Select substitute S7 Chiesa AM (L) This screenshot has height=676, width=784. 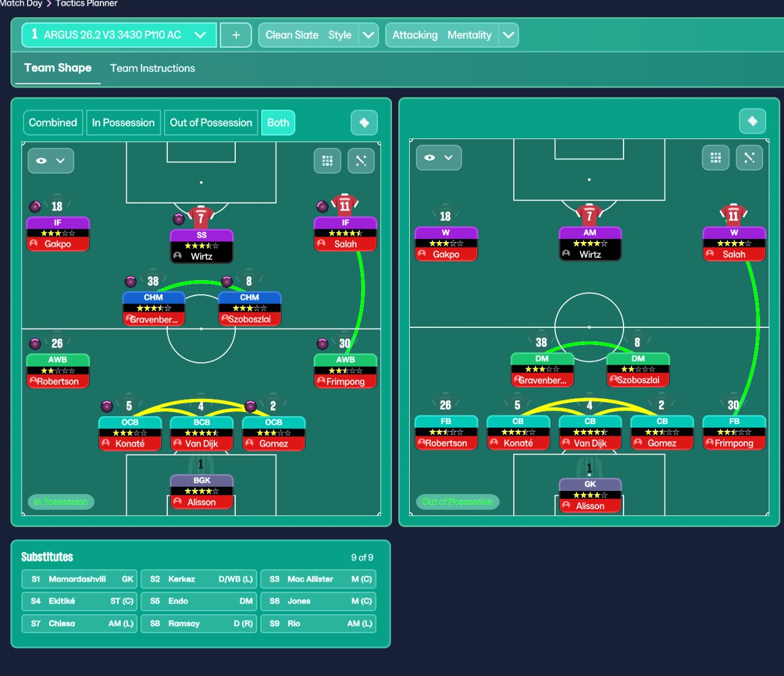pyautogui.click(x=80, y=623)
